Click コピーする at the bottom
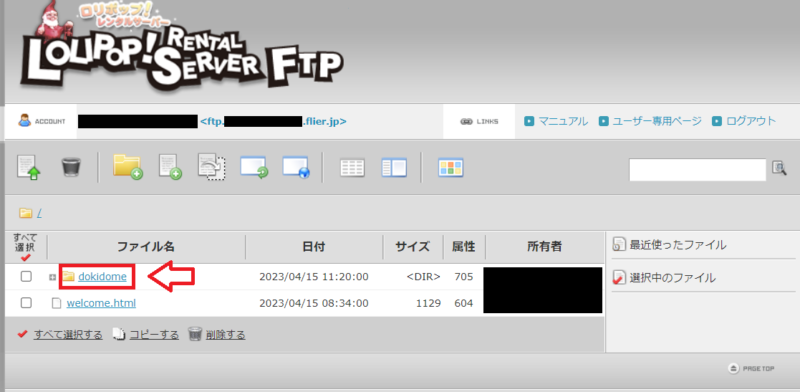Screen dimensions: 800x392 [154, 335]
